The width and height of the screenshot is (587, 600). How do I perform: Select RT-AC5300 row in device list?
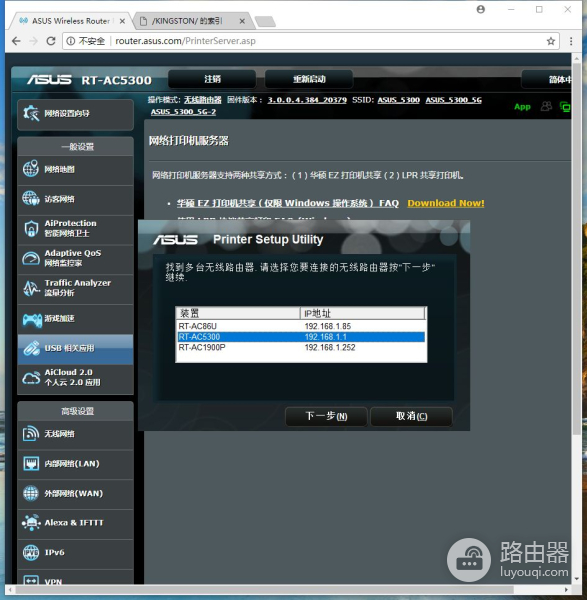(301, 337)
